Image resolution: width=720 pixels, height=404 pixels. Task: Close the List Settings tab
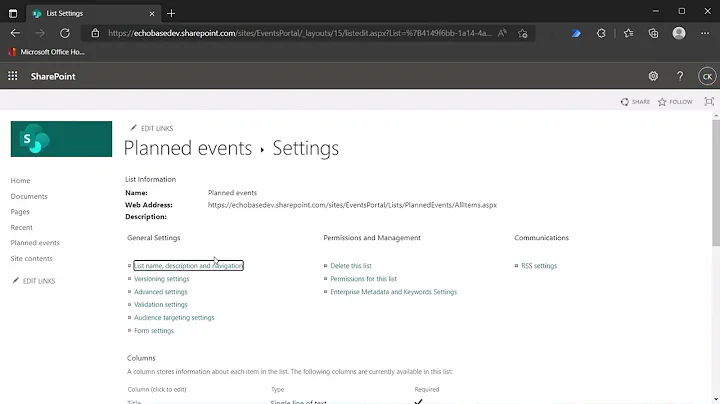click(x=152, y=14)
